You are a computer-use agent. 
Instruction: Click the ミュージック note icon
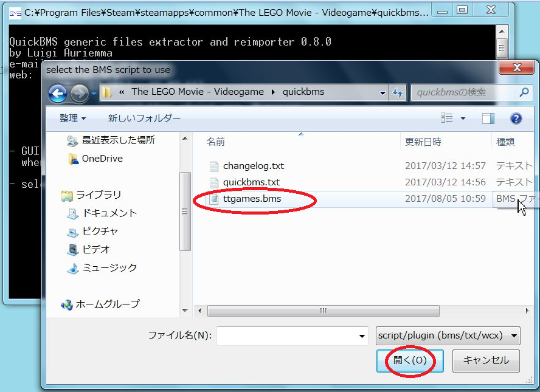point(72,268)
